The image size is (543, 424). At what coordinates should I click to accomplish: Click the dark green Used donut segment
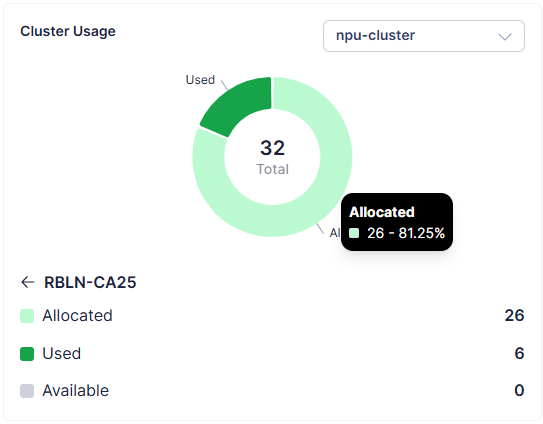coord(239,104)
